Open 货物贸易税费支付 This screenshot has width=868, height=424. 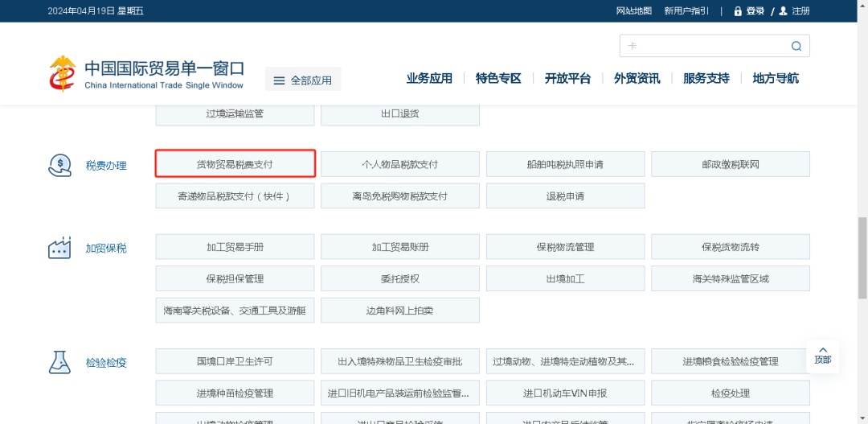[235, 164]
